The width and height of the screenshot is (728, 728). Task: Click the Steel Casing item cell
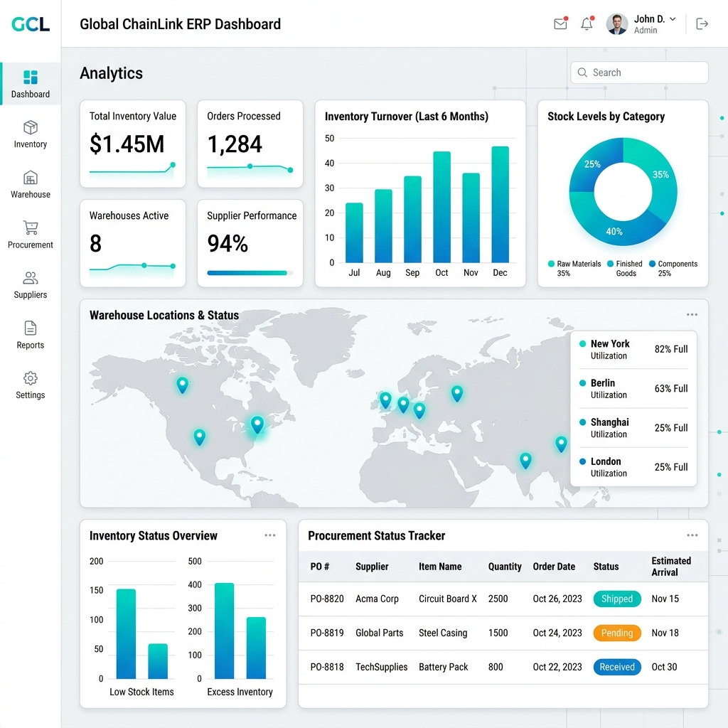click(x=443, y=633)
